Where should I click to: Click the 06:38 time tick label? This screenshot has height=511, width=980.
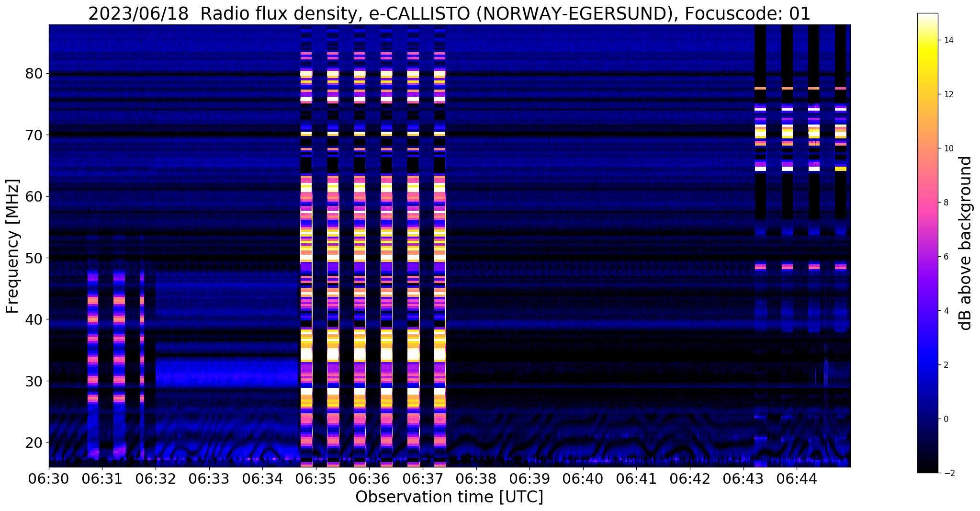pyautogui.click(x=476, y=479)
